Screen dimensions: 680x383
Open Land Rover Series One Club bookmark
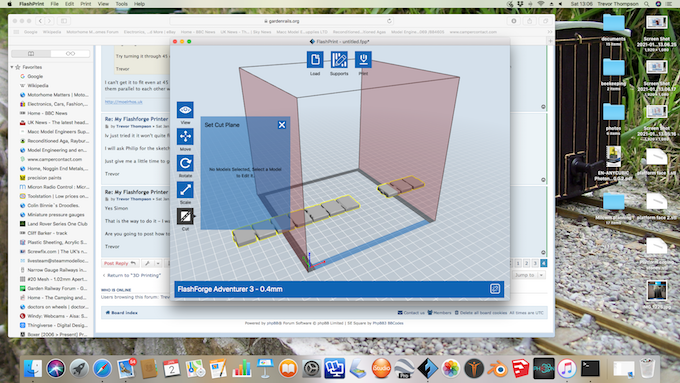pyautogui.click(x=57, y=224)
